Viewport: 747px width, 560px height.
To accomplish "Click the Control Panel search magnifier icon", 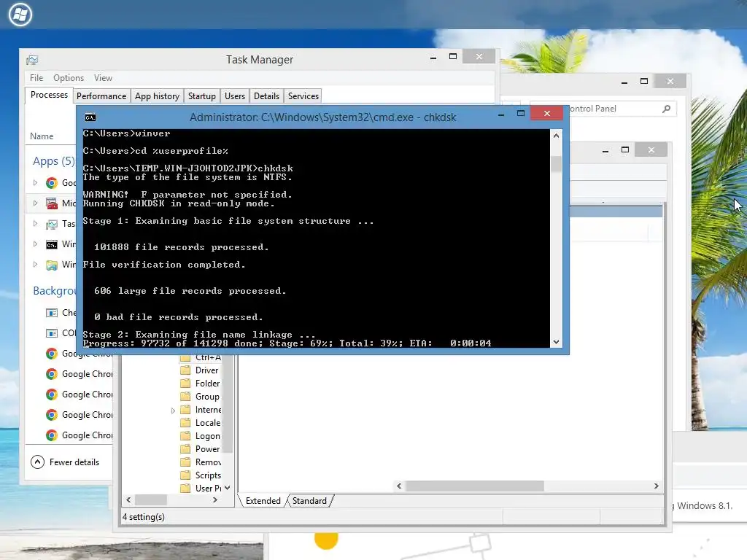I will [667, 109].
